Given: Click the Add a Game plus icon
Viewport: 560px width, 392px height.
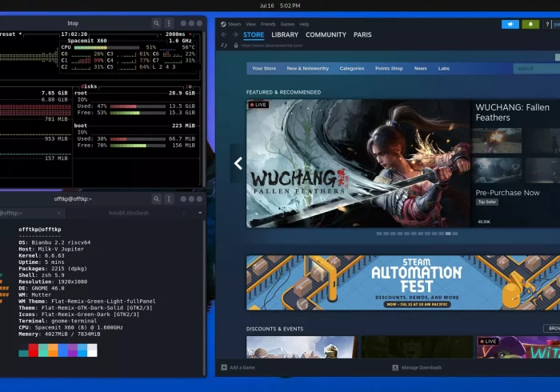Looking at the screenshot, I should (224, 367).
